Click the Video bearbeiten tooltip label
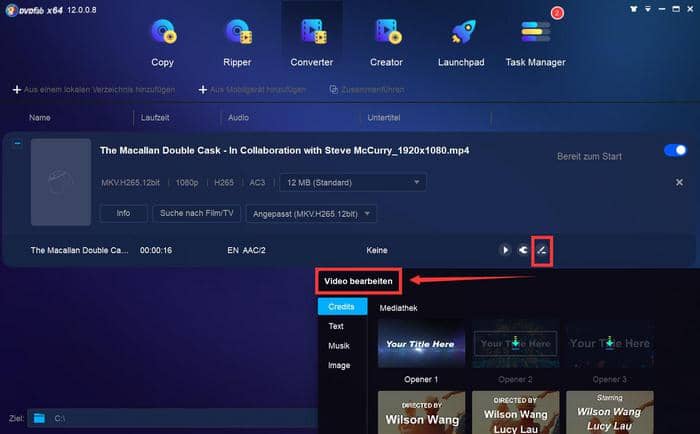The height and width of the screenshot is (434, 700). [358, 281]
